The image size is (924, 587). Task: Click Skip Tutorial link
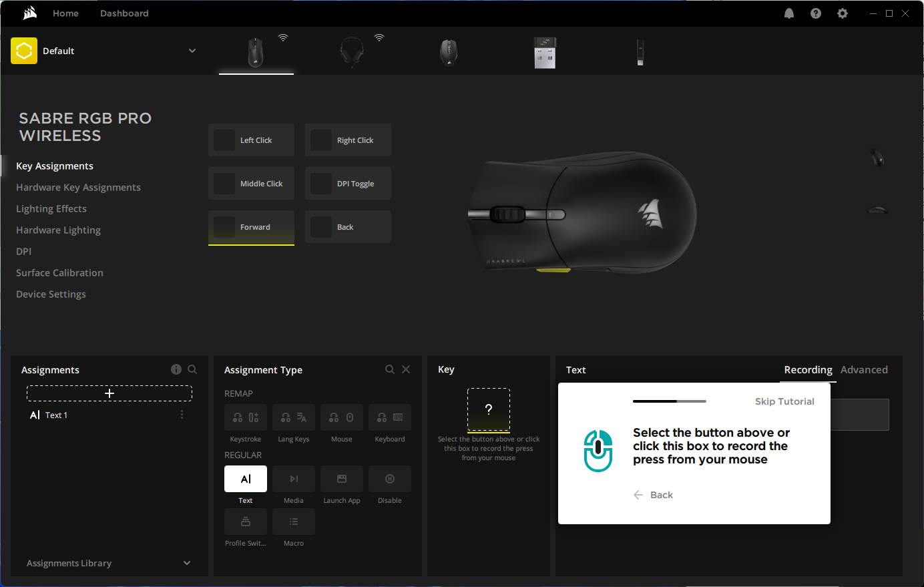coord(784,401)
